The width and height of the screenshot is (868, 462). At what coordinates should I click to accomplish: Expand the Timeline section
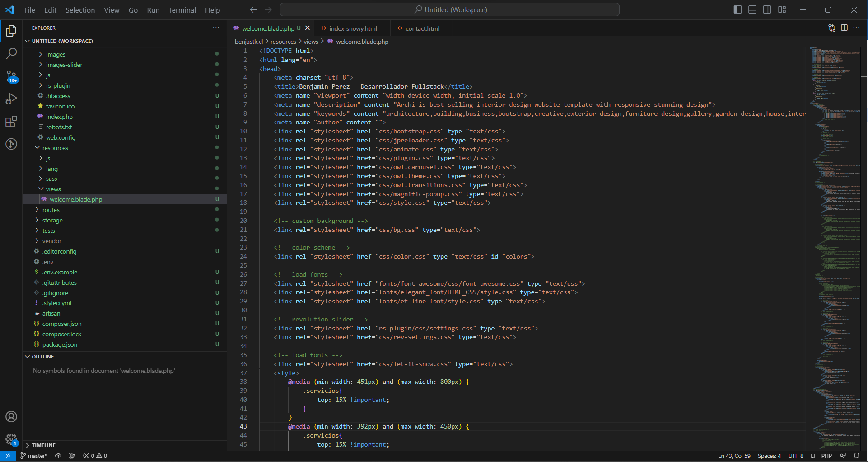(x=43, y=445)
